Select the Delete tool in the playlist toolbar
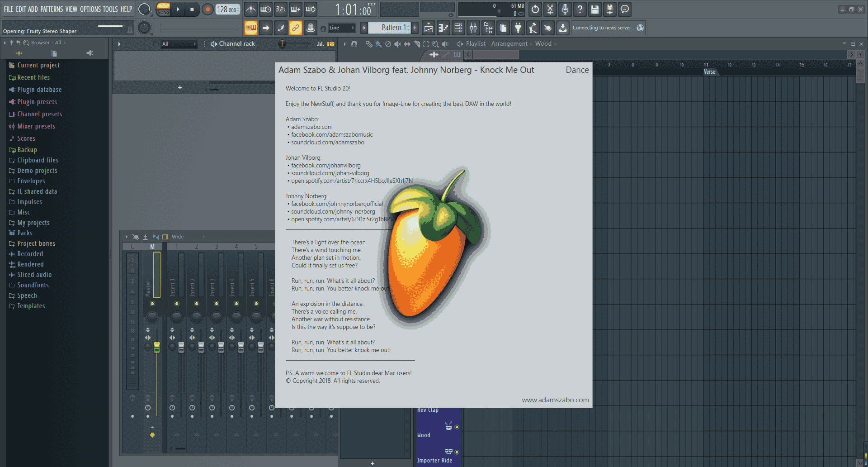 (x=388, y=44)
